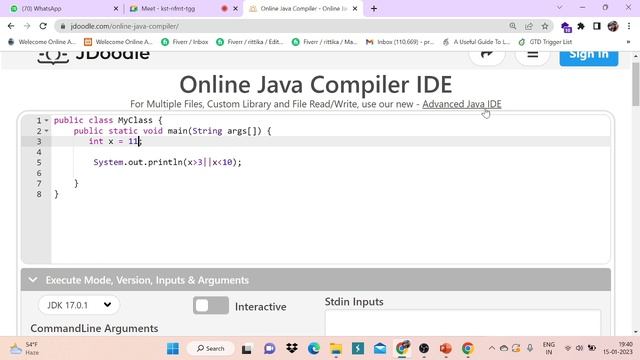Open the tab search chevron in Chrome
The height and width of the screenshot is (360, 640).
click(x=559, y=8)
